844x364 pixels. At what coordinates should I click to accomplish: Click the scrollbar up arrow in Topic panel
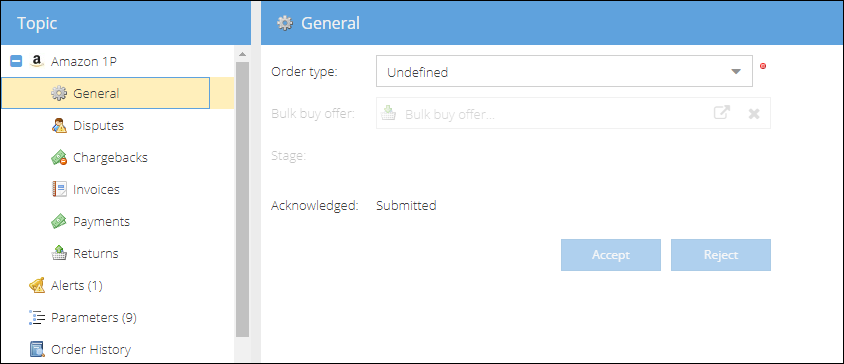click(242, 54)
